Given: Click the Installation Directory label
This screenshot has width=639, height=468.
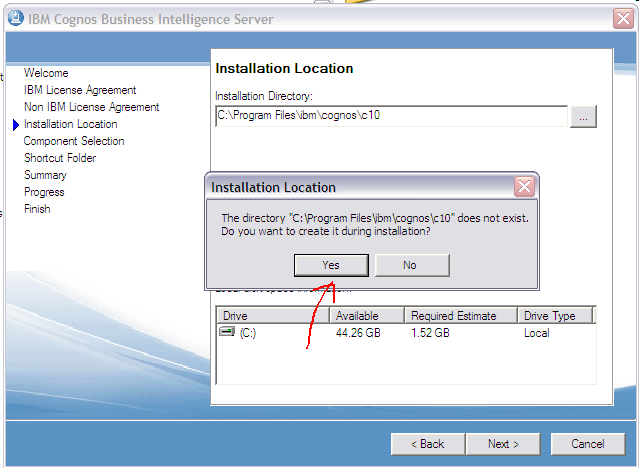Looking at the screenshot, I should coord(264,96).
